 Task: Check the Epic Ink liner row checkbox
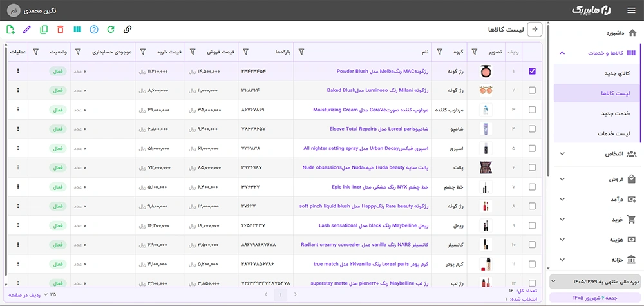point(533,187)
